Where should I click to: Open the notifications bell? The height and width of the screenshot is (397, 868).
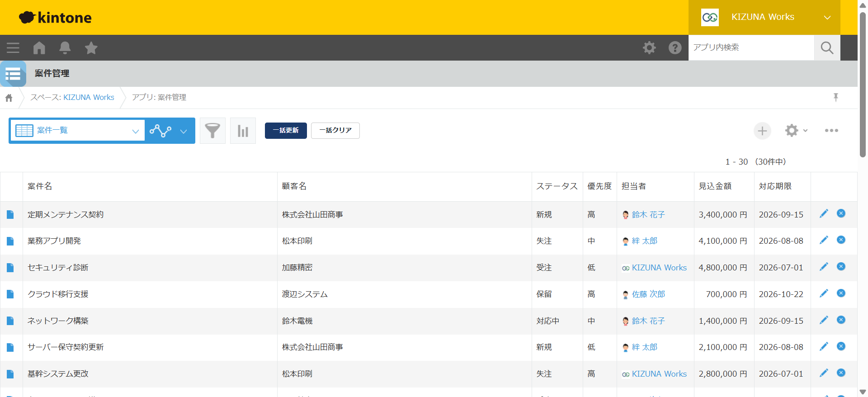tap(65, 48)
